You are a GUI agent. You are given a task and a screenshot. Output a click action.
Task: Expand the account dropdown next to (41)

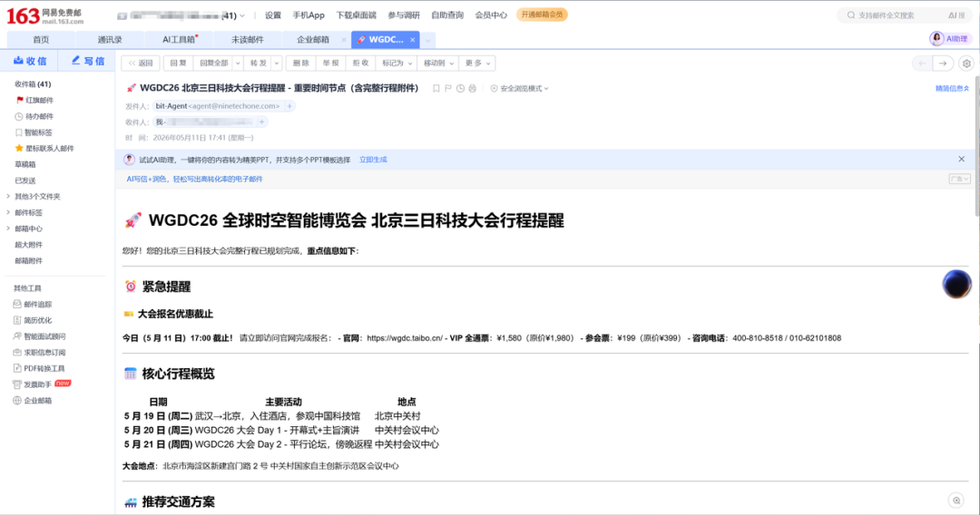pos(242,15)
